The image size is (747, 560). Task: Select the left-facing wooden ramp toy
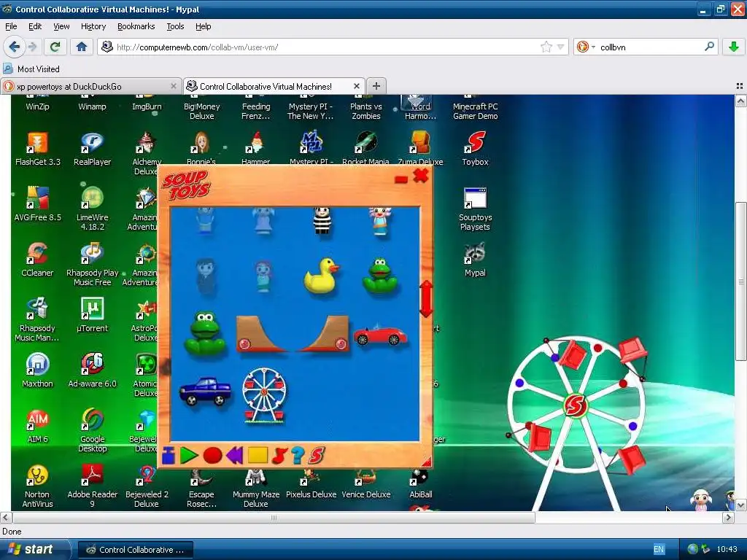[x=261, y=334]
